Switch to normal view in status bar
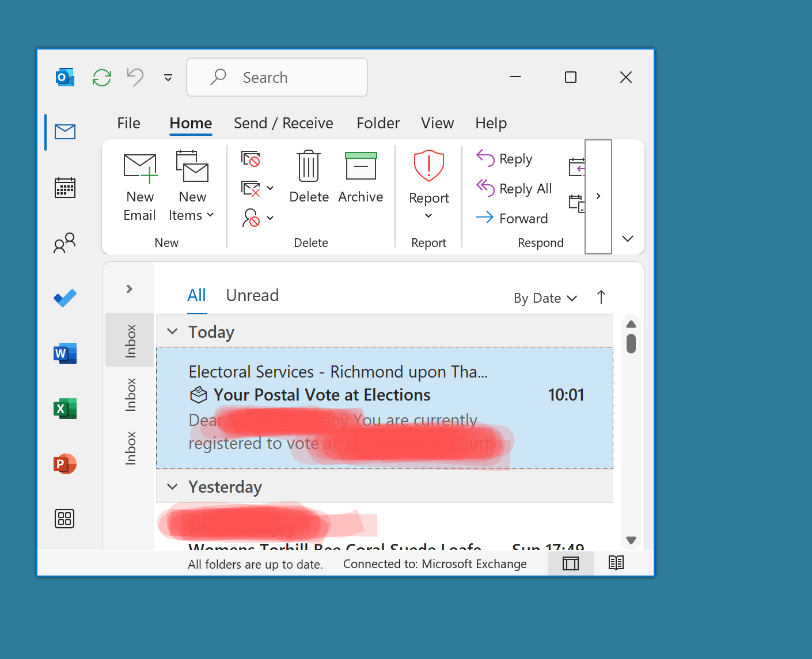Screen dimensions: 812x659 571,563
